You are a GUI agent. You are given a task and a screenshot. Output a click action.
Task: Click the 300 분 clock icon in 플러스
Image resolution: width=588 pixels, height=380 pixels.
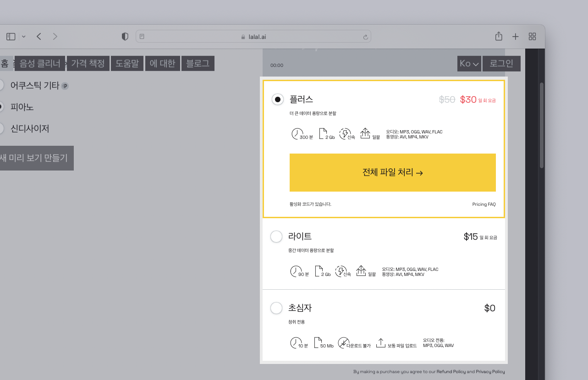(x=297, y=134)
